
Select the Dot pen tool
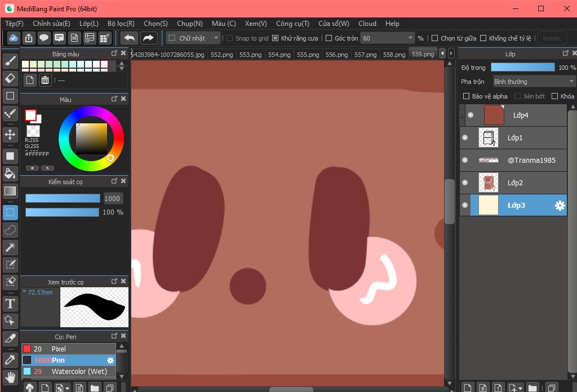point(10,113)
